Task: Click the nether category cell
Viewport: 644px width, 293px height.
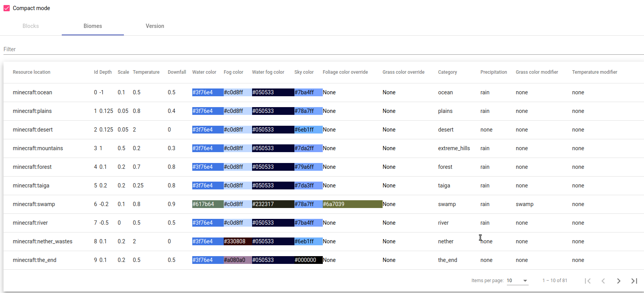Action: point(446,241)
